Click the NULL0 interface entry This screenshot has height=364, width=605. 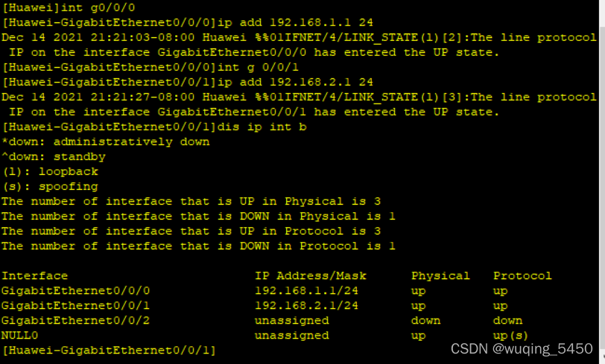tap(20, 335)
